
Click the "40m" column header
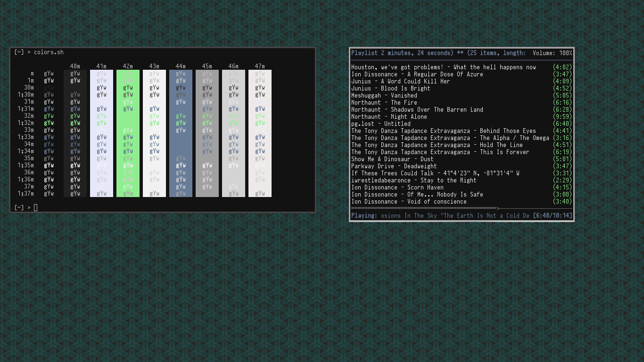coord(75,66)
